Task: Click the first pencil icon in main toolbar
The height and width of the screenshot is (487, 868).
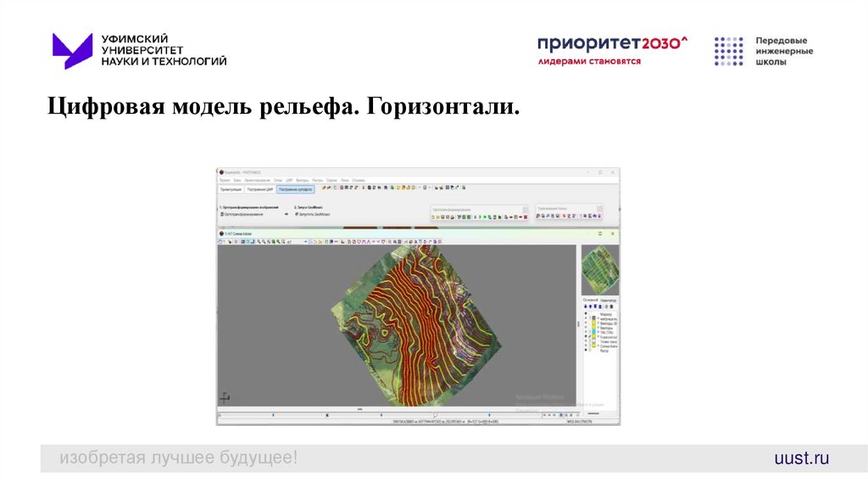Action: [323, 188]
